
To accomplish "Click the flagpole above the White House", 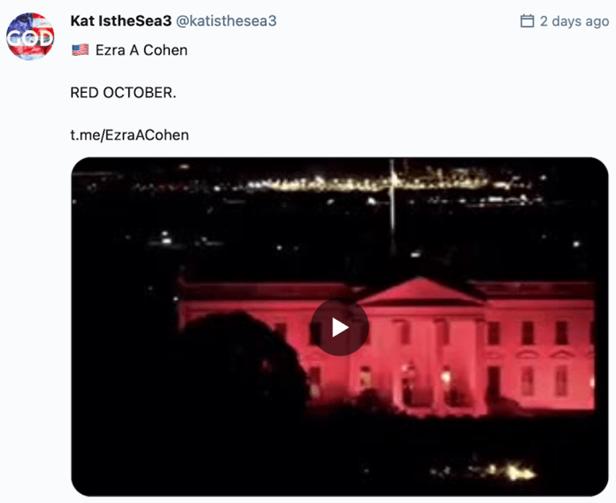I will 392,206.
